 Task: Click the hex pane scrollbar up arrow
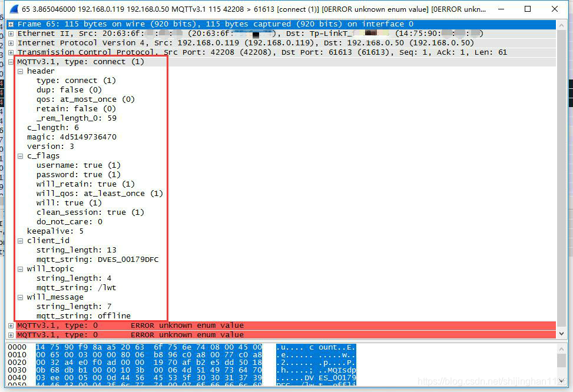pos(562,349)
